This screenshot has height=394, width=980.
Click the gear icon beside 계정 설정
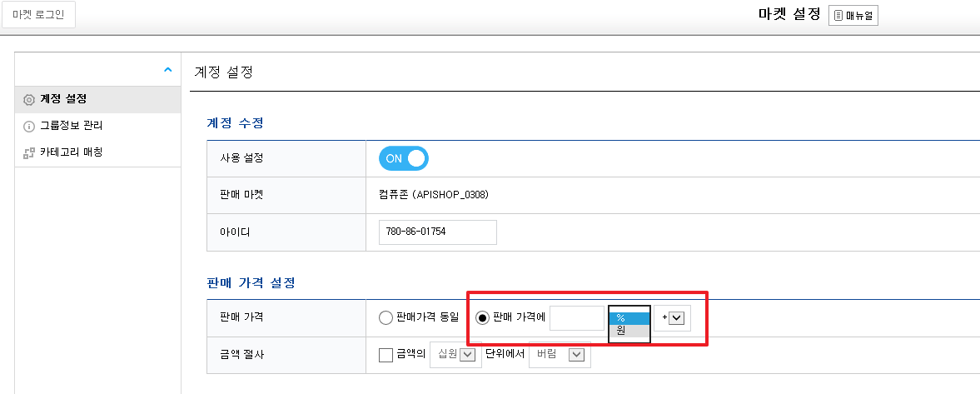pyautogui.click(x=29, y=100)
